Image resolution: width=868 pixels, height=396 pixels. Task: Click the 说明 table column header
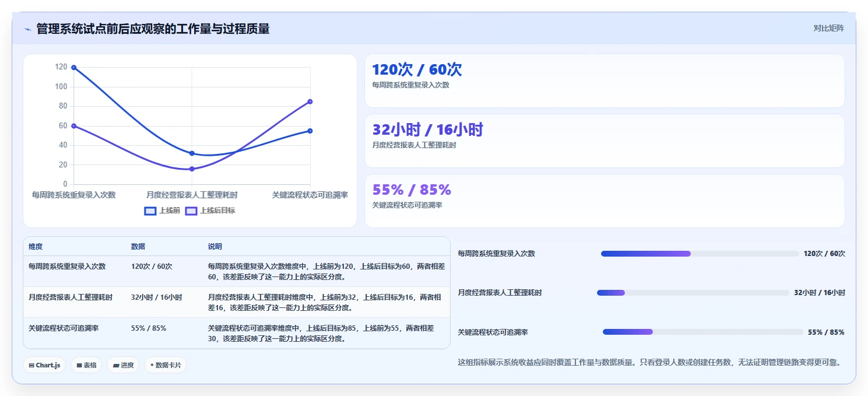pos(215,247)
